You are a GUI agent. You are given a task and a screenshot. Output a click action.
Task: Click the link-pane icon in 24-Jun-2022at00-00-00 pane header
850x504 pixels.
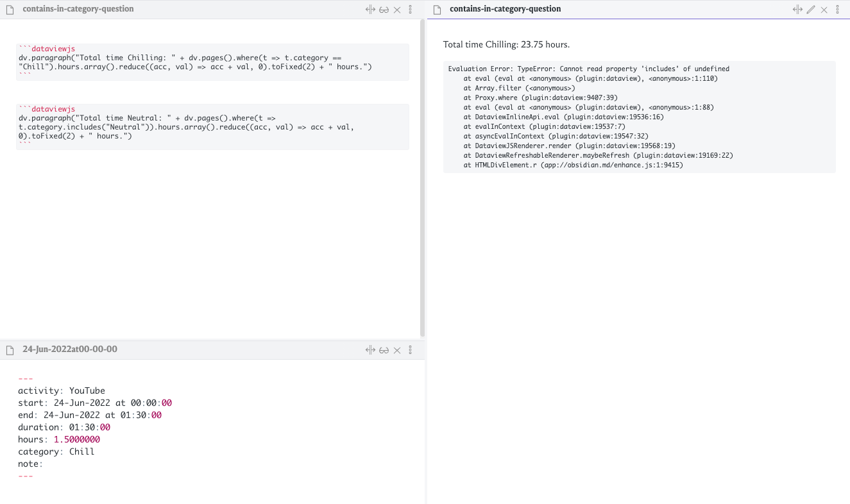370,350
